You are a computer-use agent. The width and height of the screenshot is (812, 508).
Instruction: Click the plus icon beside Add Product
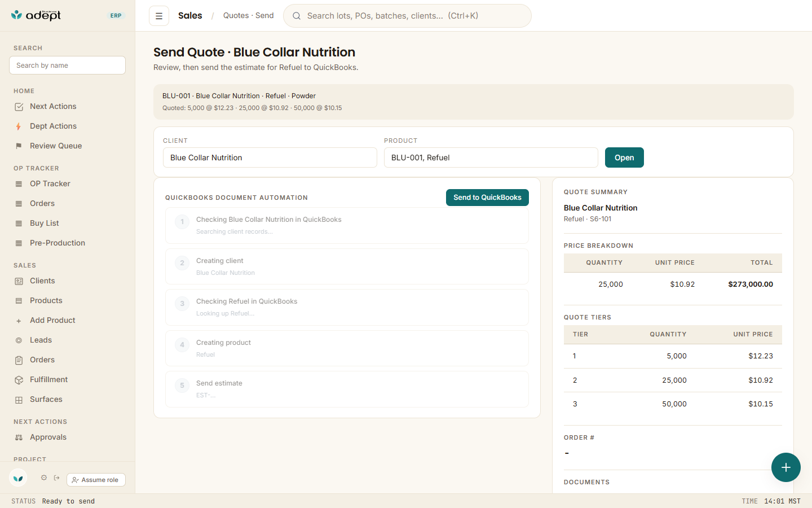[19, 321]
